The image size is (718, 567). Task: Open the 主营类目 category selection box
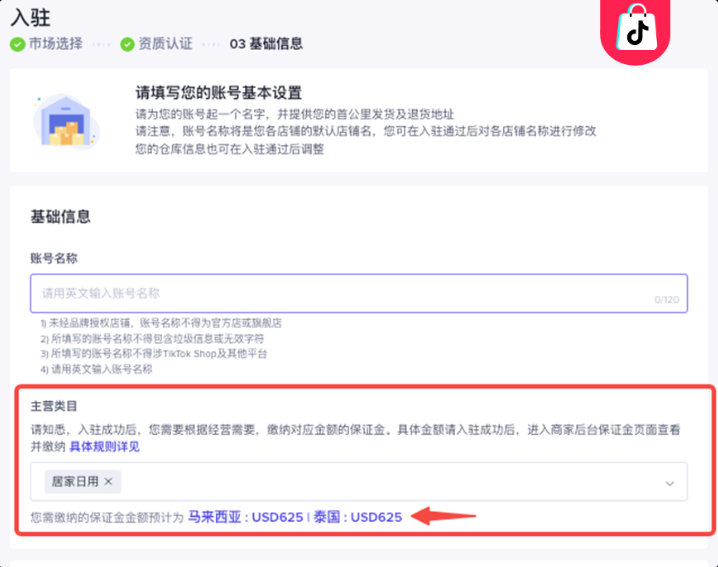pyautogui.click(x=359, y=481)
